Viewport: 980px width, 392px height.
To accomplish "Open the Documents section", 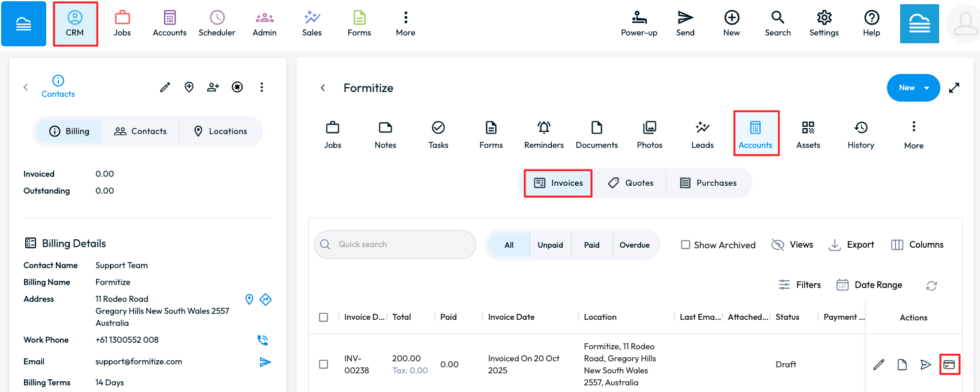I will (597, 134).
